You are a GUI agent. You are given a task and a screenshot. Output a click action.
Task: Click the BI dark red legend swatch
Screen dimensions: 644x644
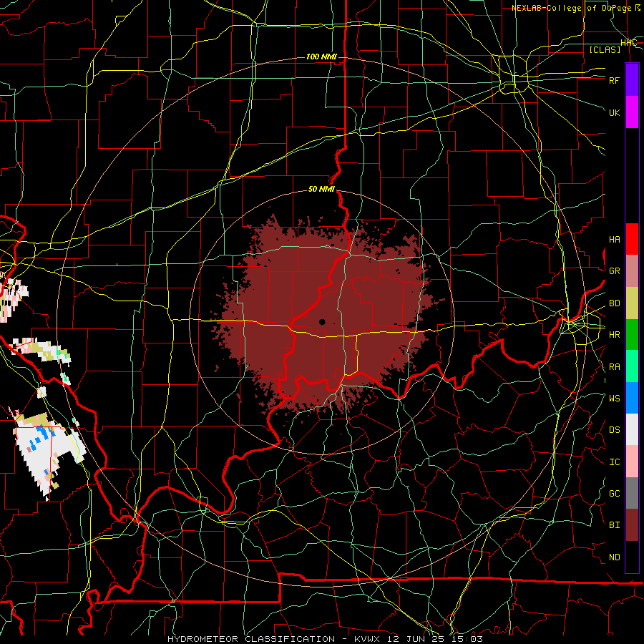pyautogui.click(x=632, y=525)
